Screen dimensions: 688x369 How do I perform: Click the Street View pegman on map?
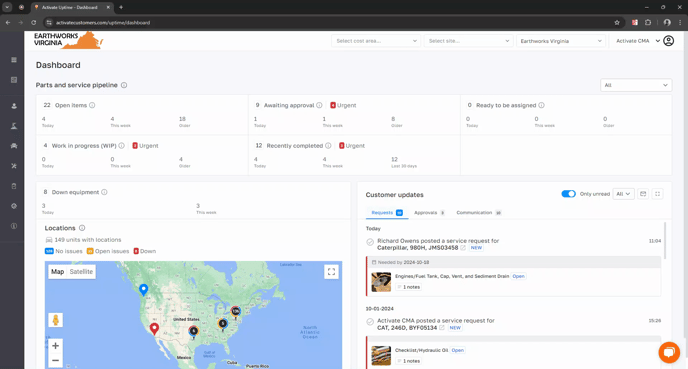click(x=56, y=320)
